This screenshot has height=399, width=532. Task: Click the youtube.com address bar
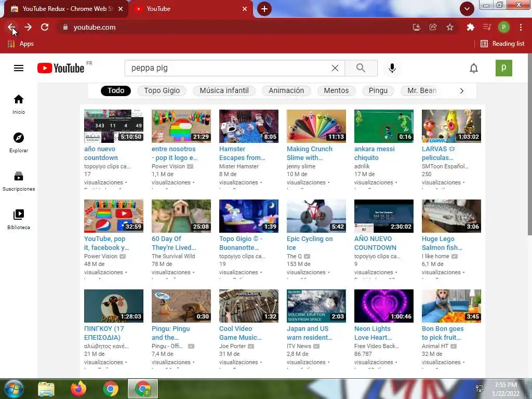click(x=234, y=27)
